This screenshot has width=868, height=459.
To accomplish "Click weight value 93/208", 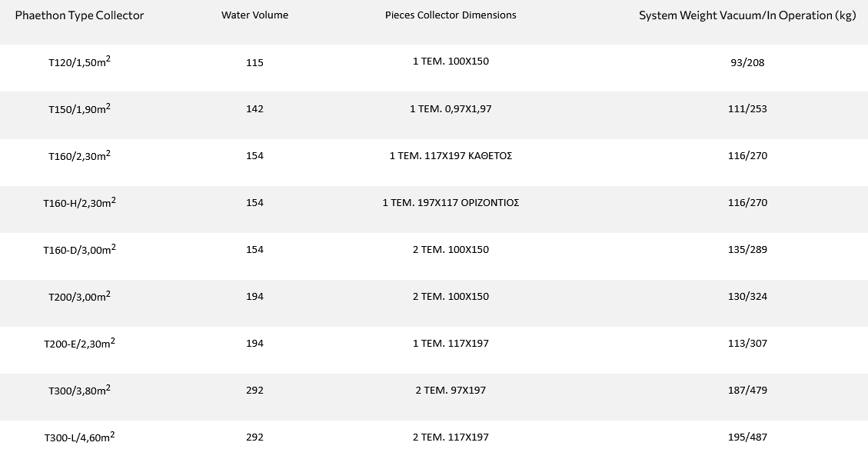I will 747,63.
